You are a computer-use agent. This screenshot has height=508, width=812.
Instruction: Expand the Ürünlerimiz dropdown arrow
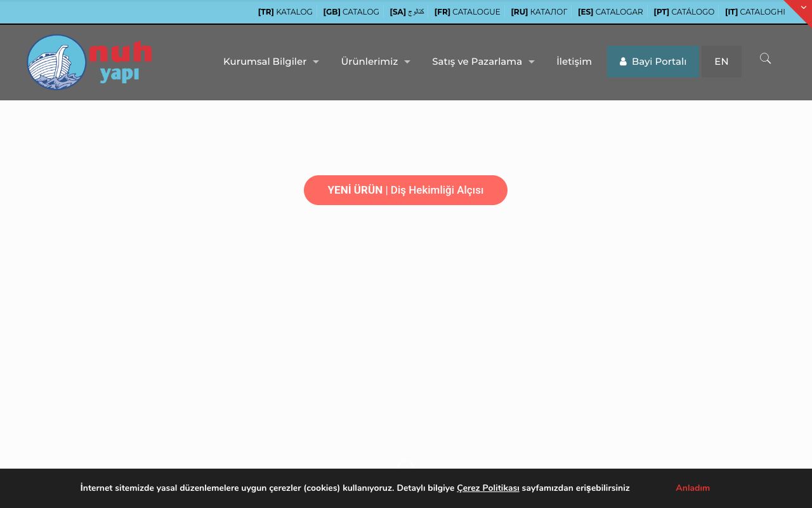[407, 62]
